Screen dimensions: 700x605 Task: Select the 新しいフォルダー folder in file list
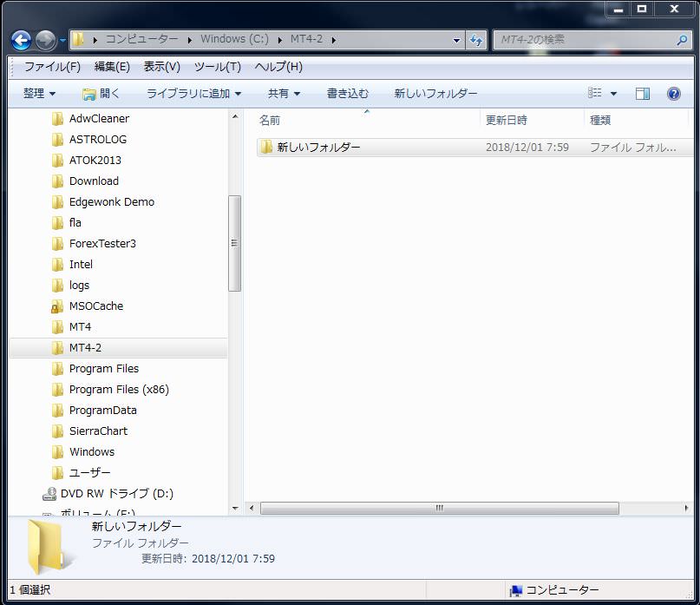317,148
